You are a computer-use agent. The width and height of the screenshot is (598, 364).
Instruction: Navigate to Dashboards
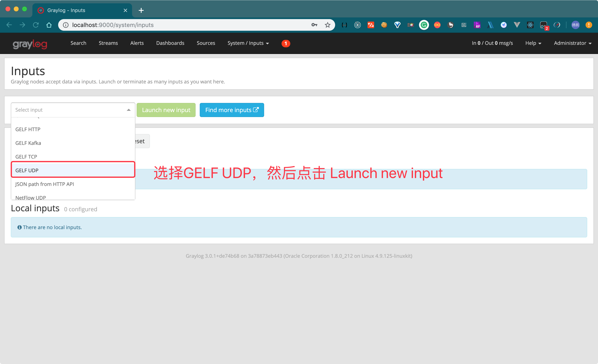click(170, 43)
